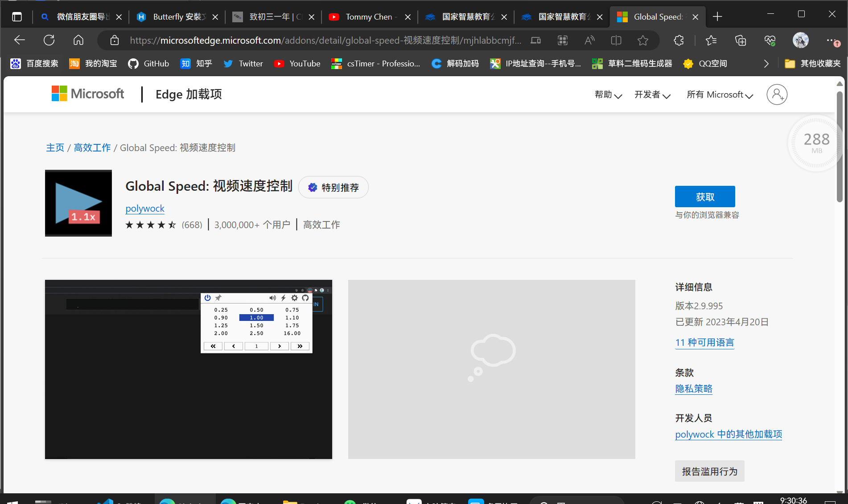Open 我的淘宝 bookmark
The width and height of the screenshot is (848, 504).
(93, 64)
